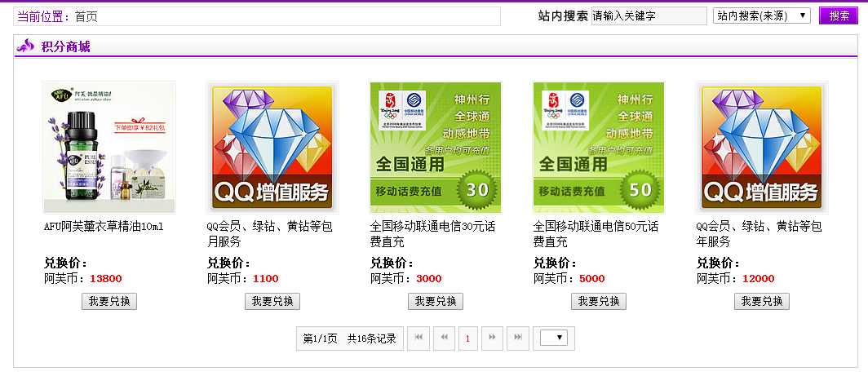
Task: Redeem the QQ yearly service for 12000
Action: pos(762,301)
